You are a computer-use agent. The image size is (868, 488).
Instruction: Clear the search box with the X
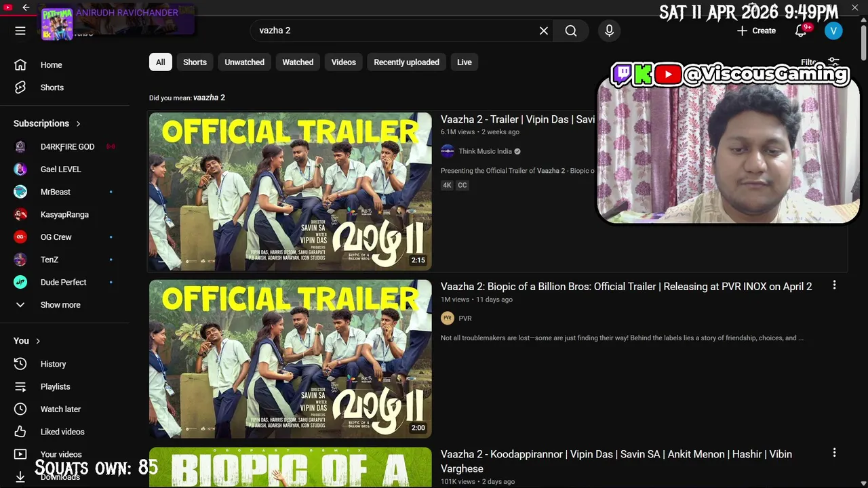coord(544,30)
